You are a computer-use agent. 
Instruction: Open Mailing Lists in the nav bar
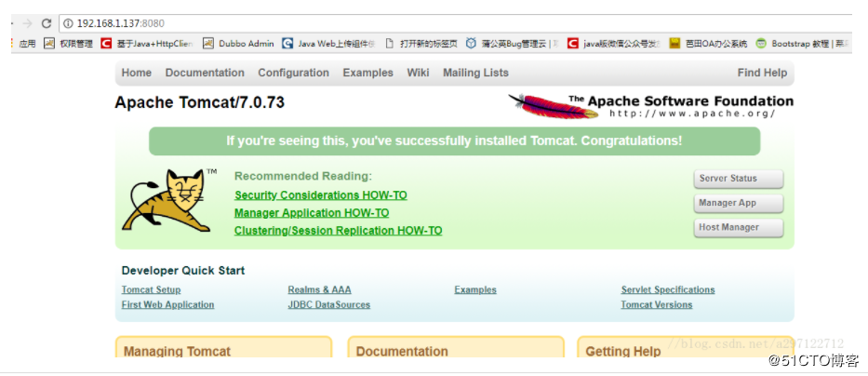475,73
